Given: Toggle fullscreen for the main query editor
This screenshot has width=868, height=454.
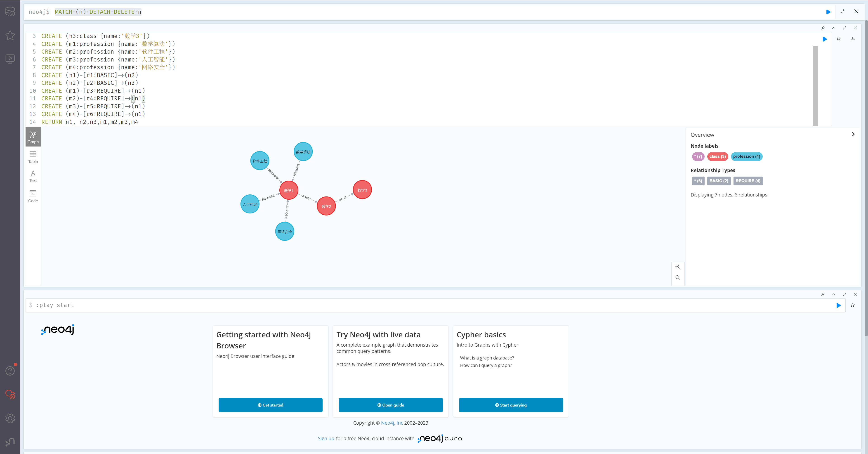Looking at the screenshot, I should tap(842, 12).
